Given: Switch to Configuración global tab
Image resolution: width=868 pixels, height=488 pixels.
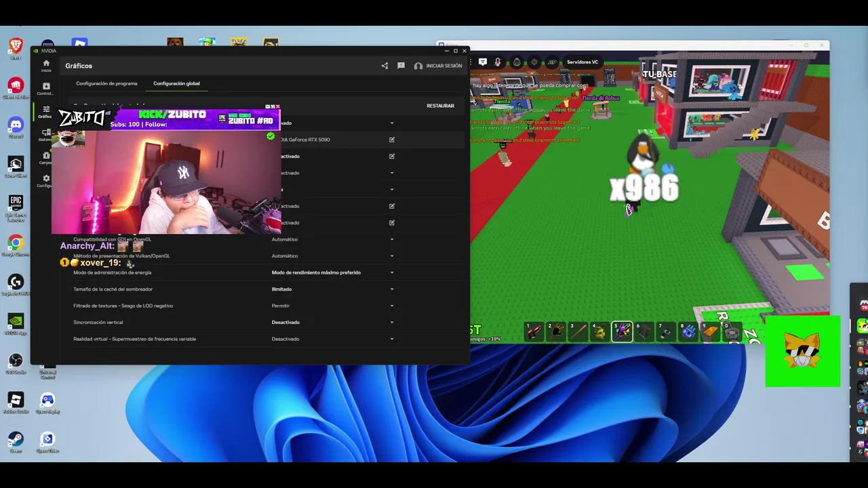Looking at the screenshot, I should coord(176,83).
